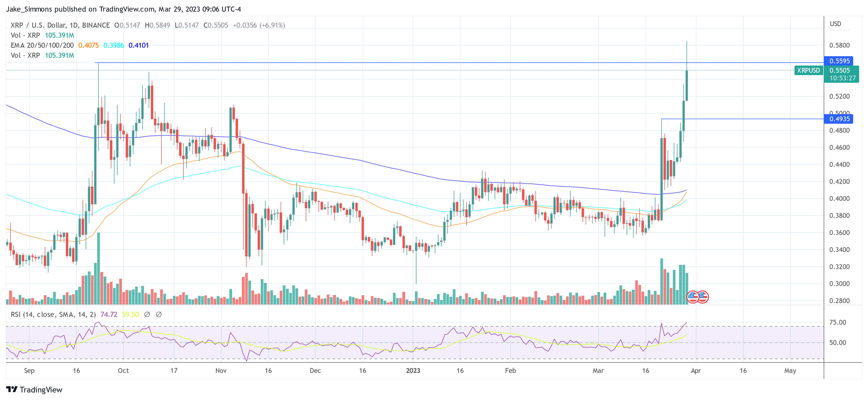Click the 50.00 level on the RSI axis
The height and width of the screenshot is (400, 868).
coord(838,343)
